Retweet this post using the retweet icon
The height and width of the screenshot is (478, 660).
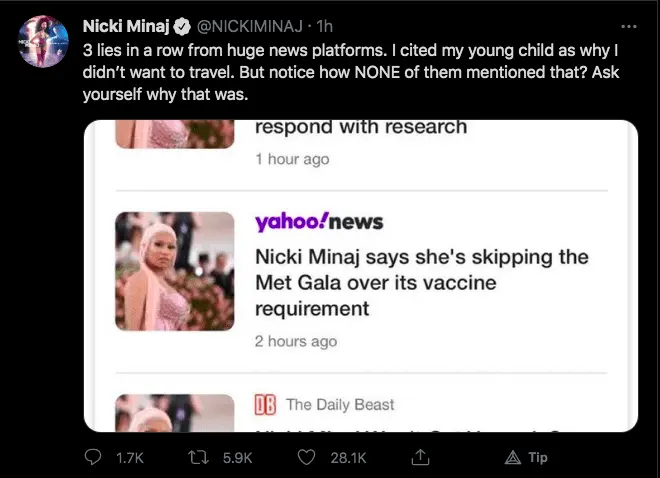click(x=199, y=457)
